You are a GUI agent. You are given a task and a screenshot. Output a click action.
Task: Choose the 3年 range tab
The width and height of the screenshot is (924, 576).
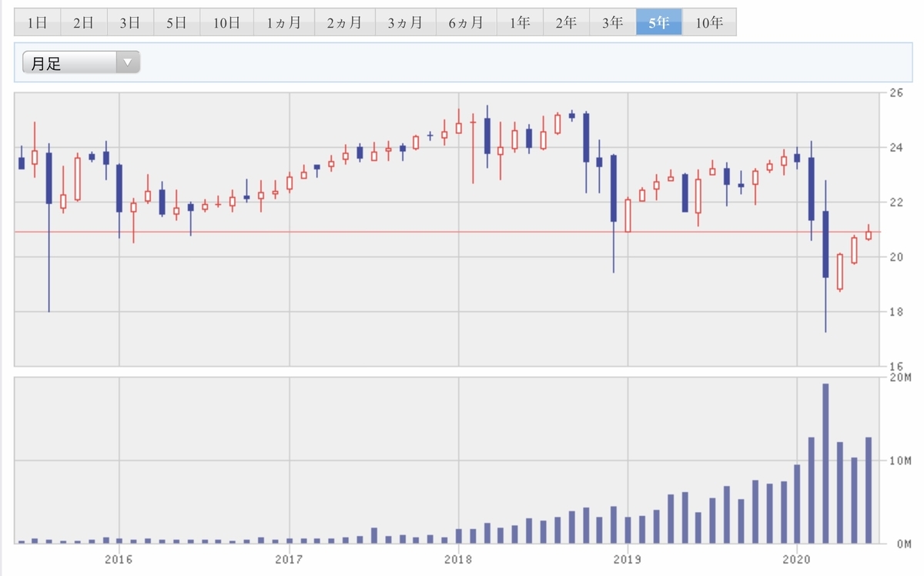612,22
